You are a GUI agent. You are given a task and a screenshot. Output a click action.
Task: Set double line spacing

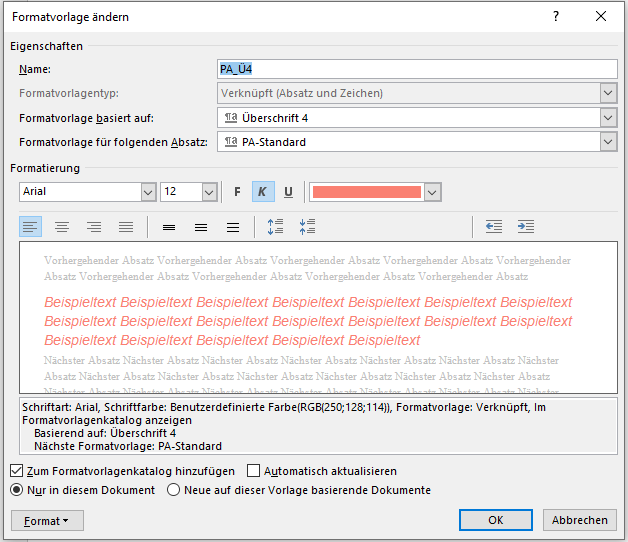233,227
